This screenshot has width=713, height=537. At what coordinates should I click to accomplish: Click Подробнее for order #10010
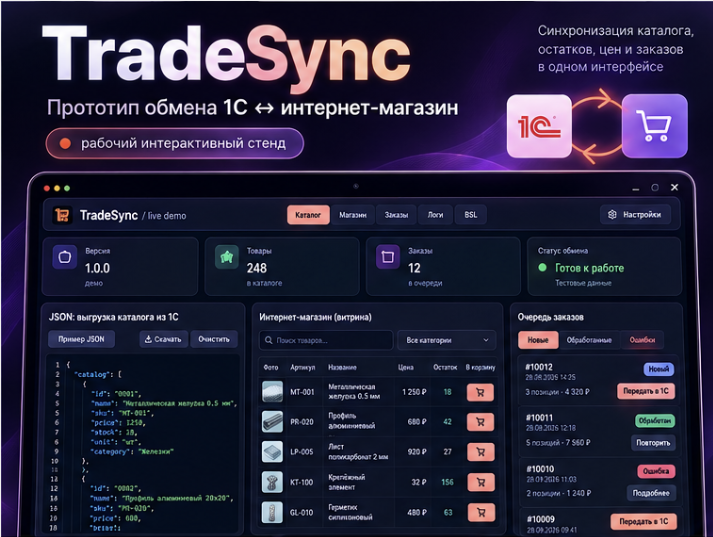coord(651,493)
